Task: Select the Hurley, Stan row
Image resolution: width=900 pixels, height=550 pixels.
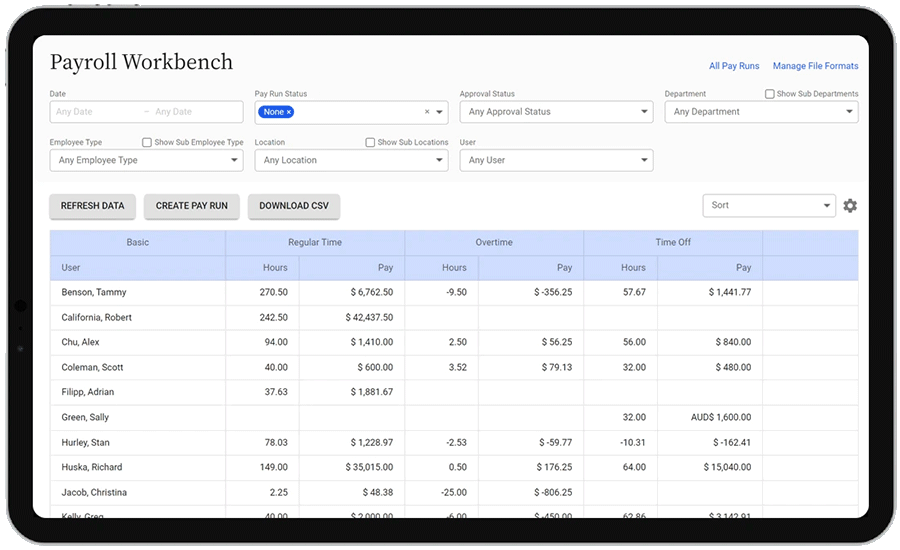Action: point(454,443)
